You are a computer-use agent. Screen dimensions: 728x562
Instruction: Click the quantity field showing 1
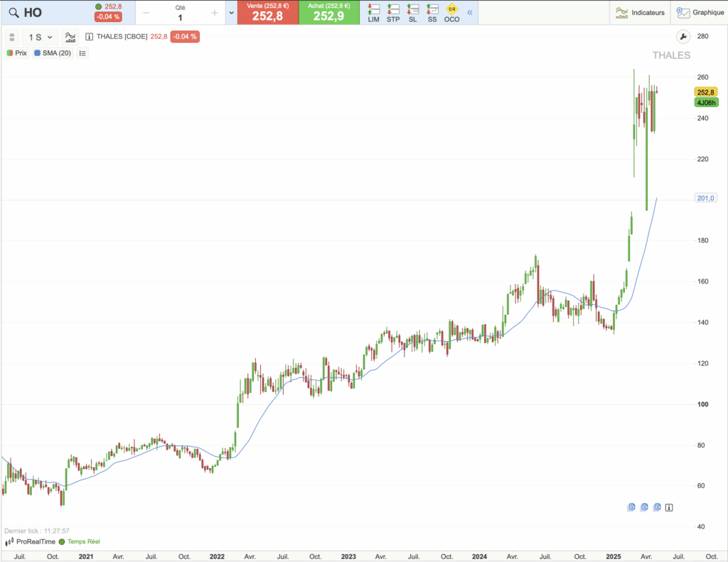[180, 18]
